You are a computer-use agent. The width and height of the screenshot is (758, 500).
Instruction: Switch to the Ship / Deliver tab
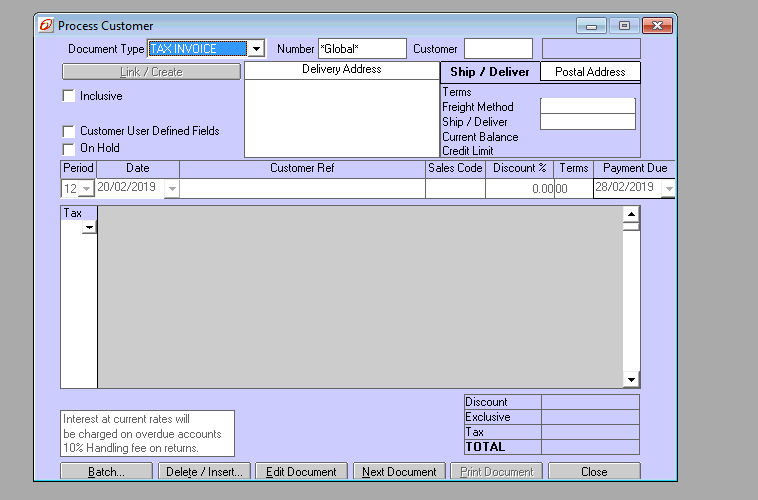490,72
